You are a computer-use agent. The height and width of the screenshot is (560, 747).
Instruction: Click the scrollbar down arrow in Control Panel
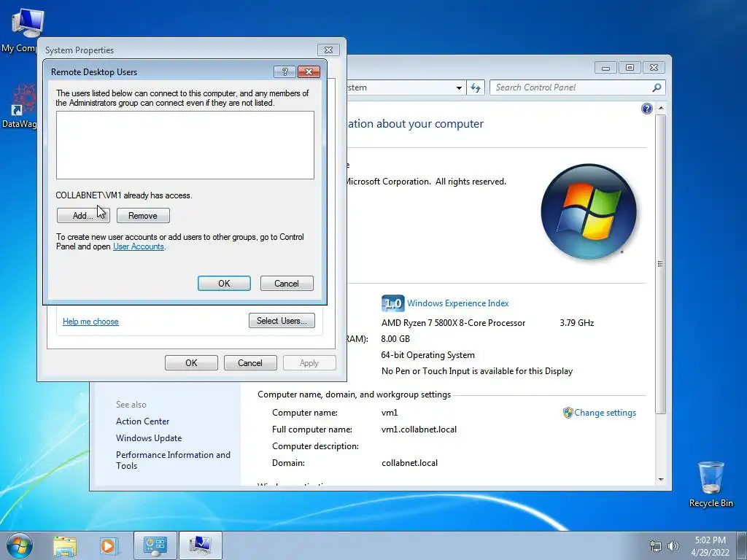pyautogui.click(x=660, y=480)
